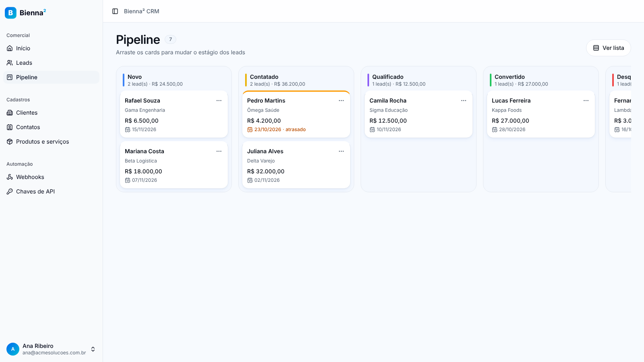Click calendar icon on Mariana Costa card
Image resolution: width=644 pixels, height=362 pixels.
pos(128,180)
